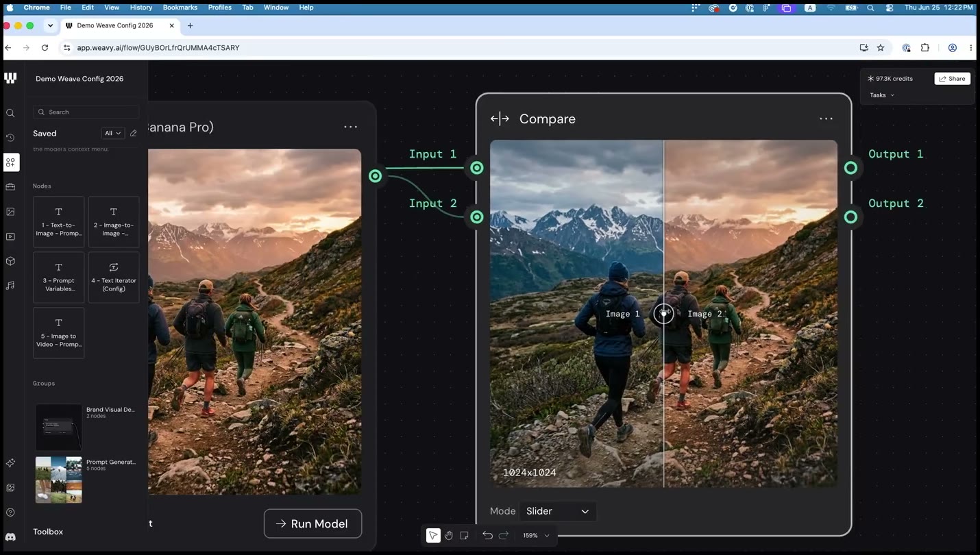Open the File menu
The image size is (980, 555).
coord(66,8)
